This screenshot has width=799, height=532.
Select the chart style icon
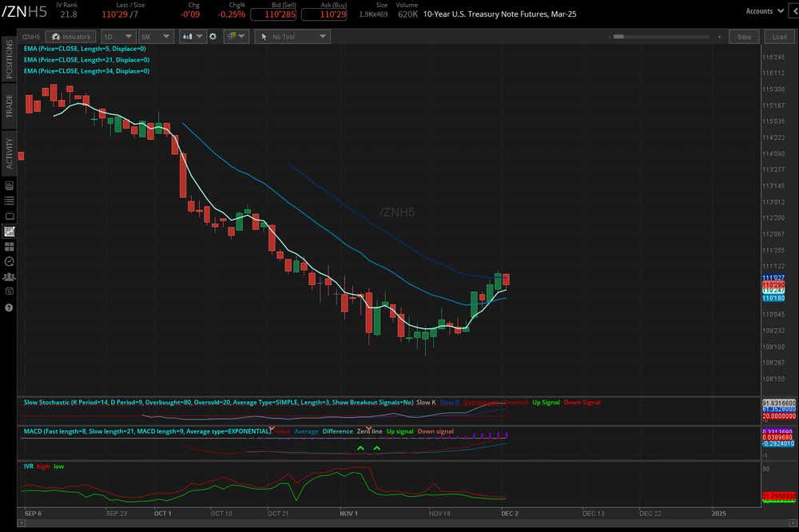click(188, 36)
